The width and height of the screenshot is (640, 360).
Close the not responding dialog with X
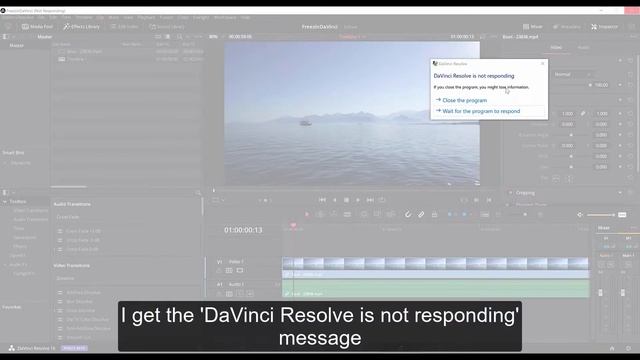coord(542,64)
